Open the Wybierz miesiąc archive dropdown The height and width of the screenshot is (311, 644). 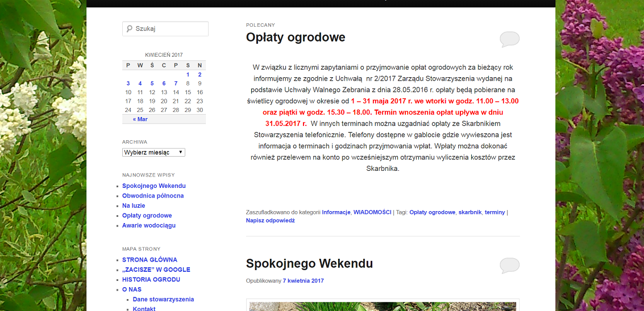[x=153, y=153]
